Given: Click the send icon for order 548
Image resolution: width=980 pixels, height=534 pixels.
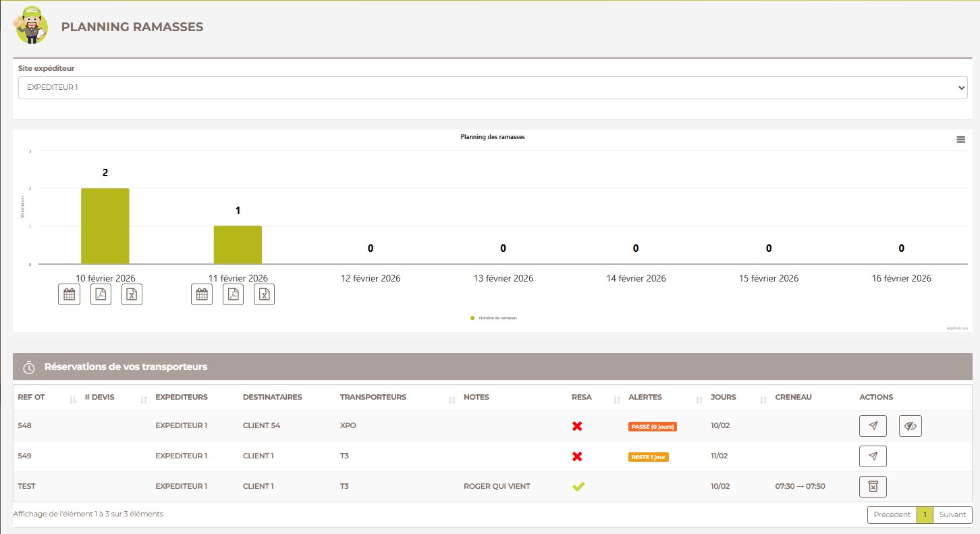Looking at the screenshot, I should pyautogui.click(x=873, y=426).
